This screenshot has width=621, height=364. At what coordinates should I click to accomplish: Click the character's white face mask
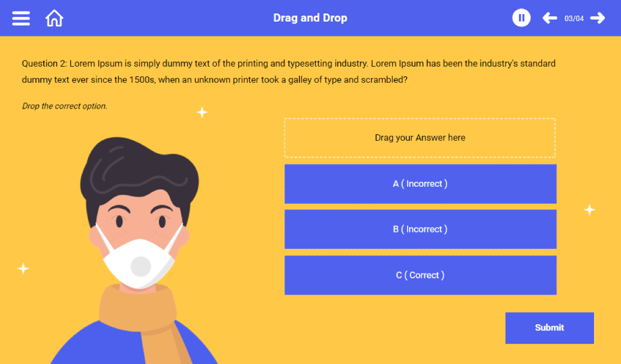pos(138,261)
